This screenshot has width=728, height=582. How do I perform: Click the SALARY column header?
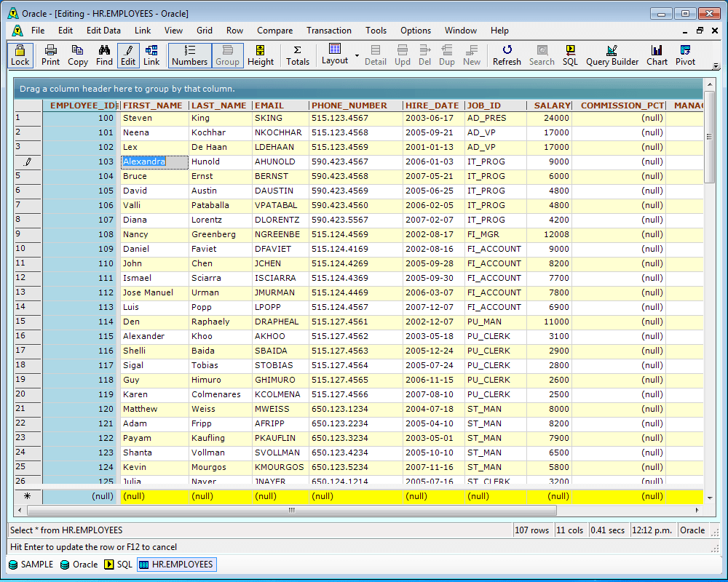click(549, 105)
